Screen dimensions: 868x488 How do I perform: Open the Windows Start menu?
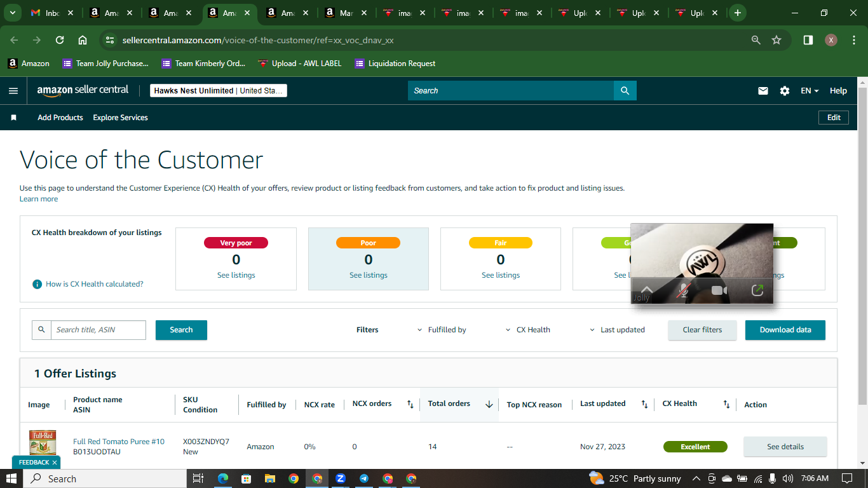click(11, 478)
